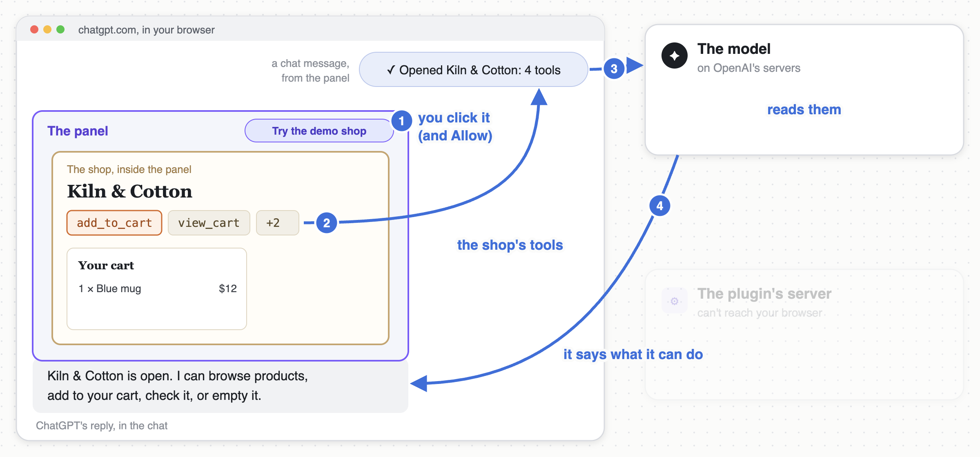
Task: Click 'ChatGPT's reply, in the chat' caption
Action: click(x=102, y=426)
